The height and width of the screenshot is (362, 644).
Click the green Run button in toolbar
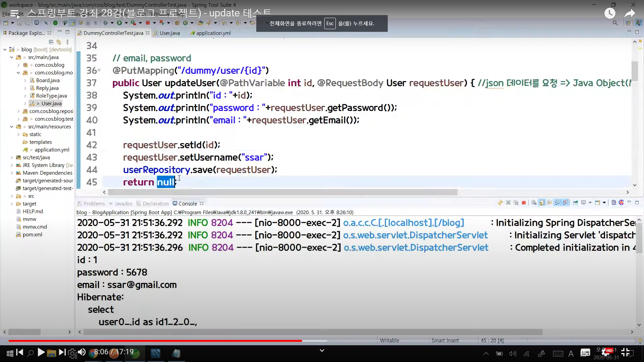coord(119,23)
